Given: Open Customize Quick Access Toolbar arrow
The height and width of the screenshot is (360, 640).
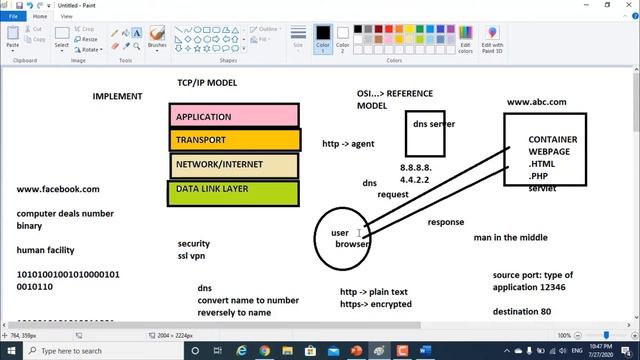Looking at the screenshot, I should click(x=49, y=6).
